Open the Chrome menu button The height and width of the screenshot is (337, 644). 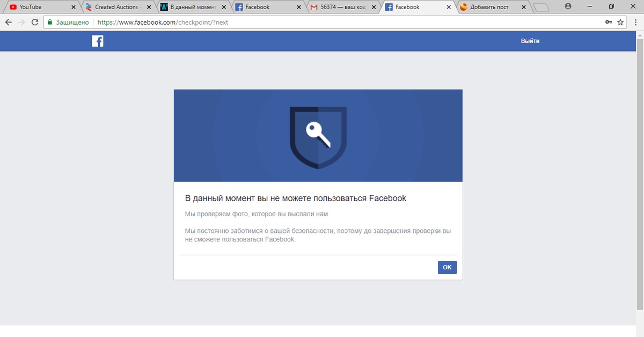tap(635, 23)
